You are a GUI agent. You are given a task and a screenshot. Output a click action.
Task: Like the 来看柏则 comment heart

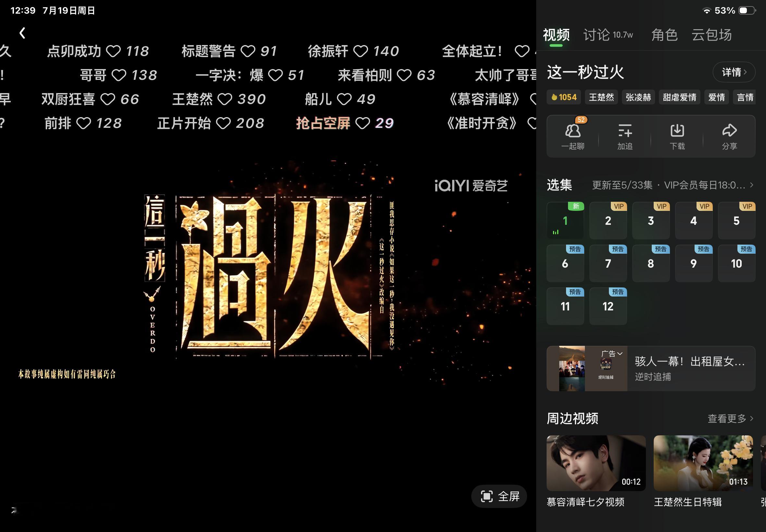tap(404, 75)
